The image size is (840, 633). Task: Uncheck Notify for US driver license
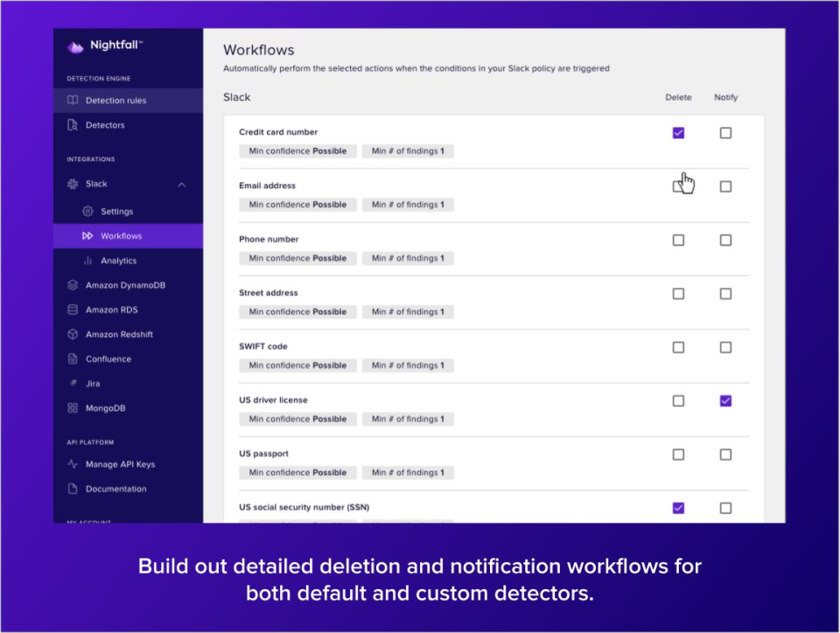click(725, 401)
